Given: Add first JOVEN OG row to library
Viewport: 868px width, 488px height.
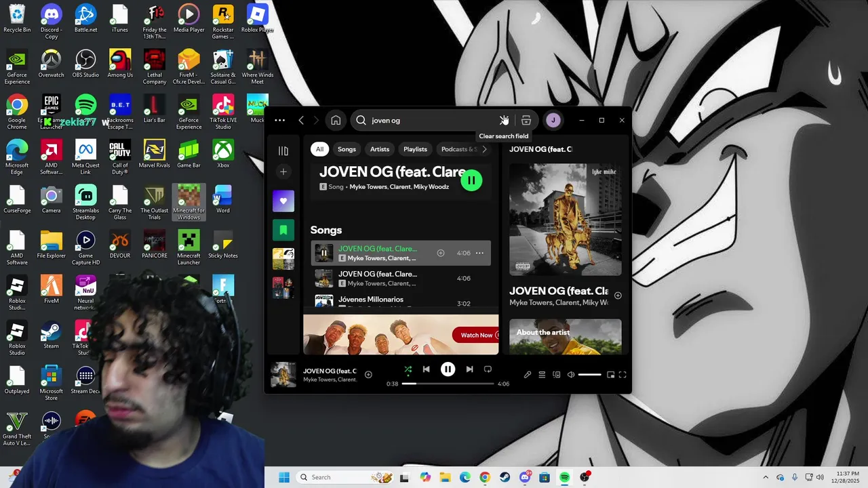Looking at the screenshot, I should [x=441, y=253].
